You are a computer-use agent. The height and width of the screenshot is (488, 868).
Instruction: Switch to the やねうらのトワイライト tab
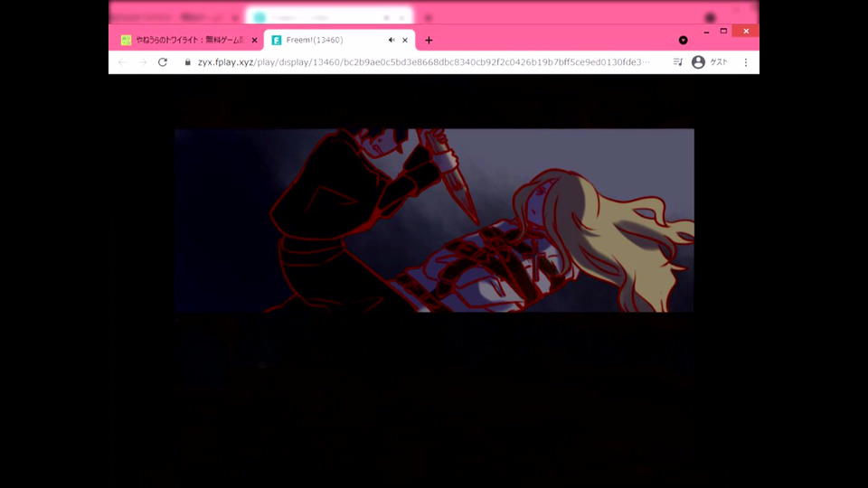pyautogui.click(x=187, y=40)
